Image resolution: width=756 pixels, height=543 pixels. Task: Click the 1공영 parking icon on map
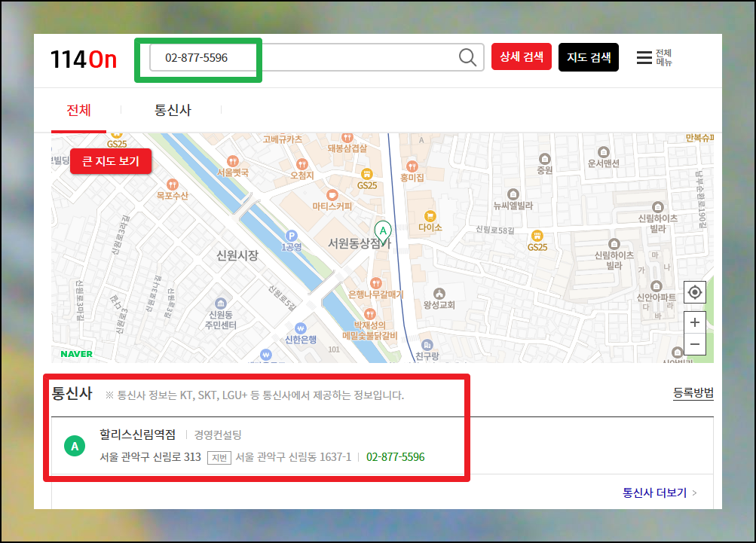tap(291, 236)
